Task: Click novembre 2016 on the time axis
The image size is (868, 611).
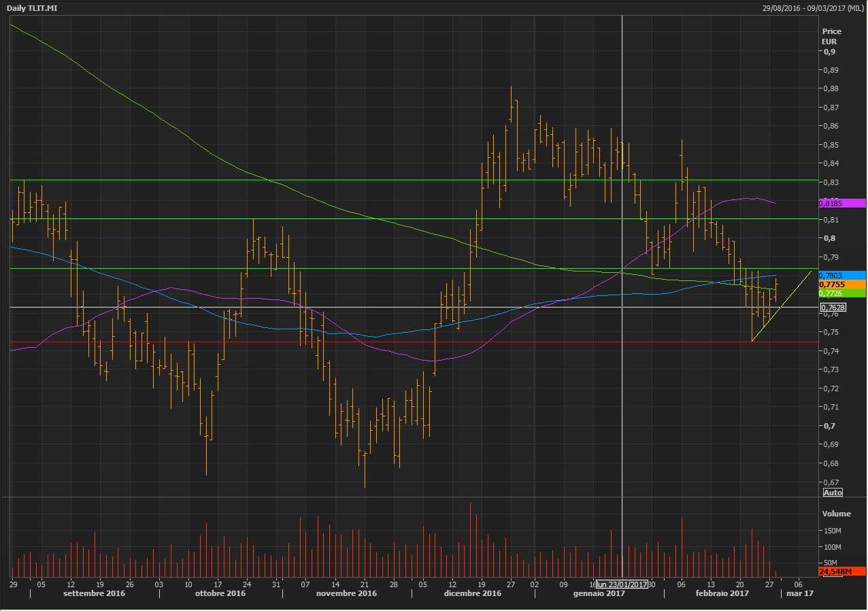Action: tap(348, 593)
